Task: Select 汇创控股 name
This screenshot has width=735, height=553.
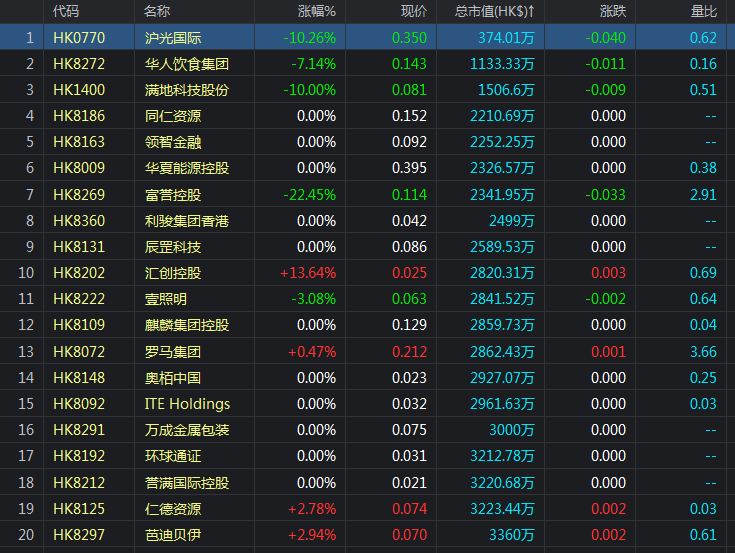Action: [x=173, y=273]
